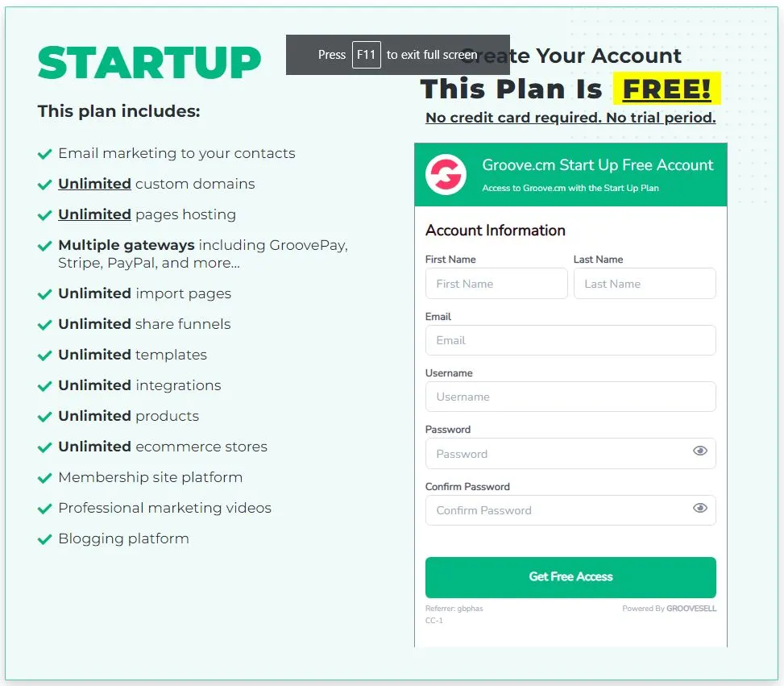Select the Email input field
784x686 pixels.
570,340
